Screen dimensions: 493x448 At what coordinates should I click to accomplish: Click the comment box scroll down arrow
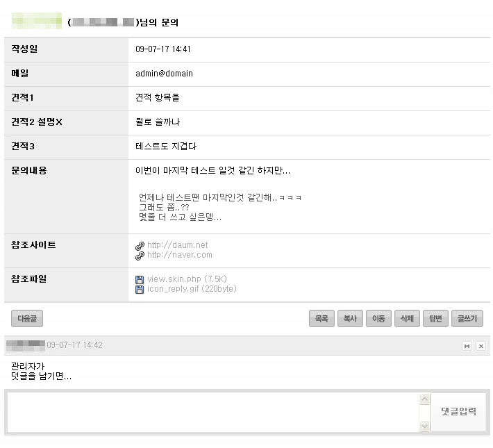[424, 425]
